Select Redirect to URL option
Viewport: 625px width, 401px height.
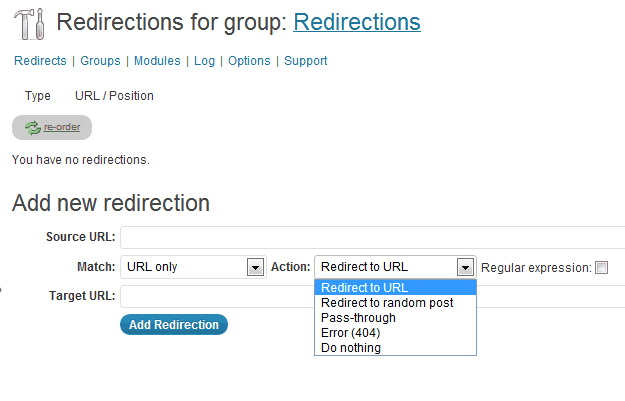364,288
